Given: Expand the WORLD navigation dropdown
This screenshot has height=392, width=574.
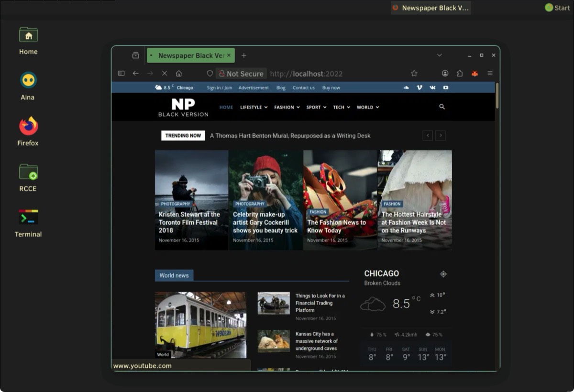Looking at the screenshot, I should tap(367, 107).
